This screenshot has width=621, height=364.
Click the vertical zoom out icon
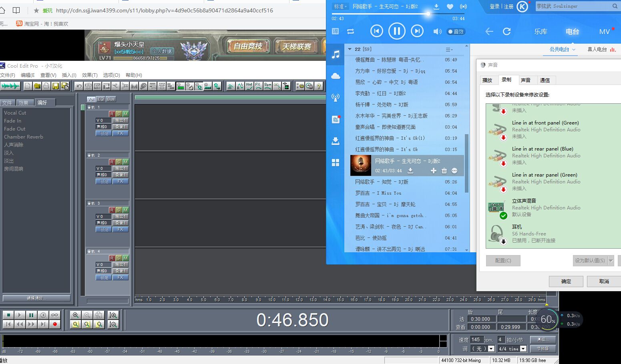pos(113,324)
